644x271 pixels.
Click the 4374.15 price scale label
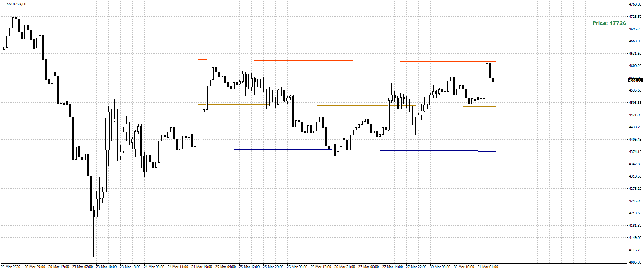635,152
